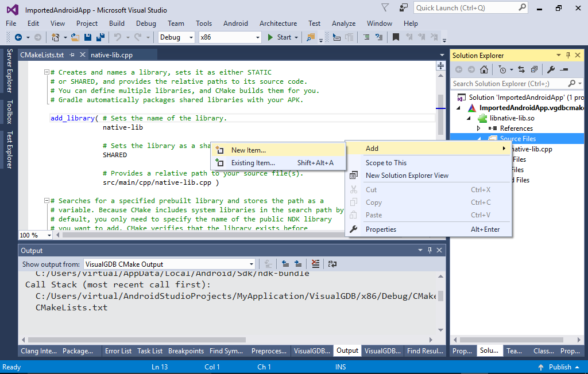This screenshot has height=374, width=588.
Task: Click the Quick Launch search box
Action: point(471,8)
